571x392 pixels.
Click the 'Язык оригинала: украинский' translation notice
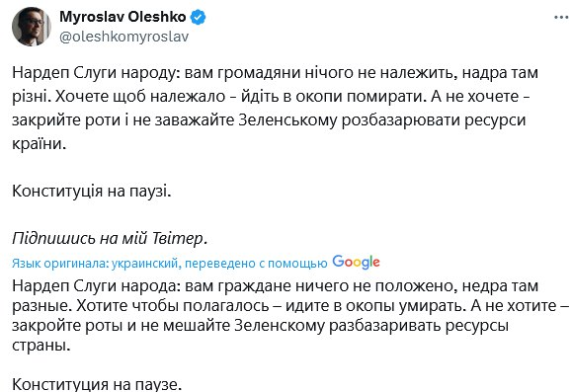click(x=95, y=264)
